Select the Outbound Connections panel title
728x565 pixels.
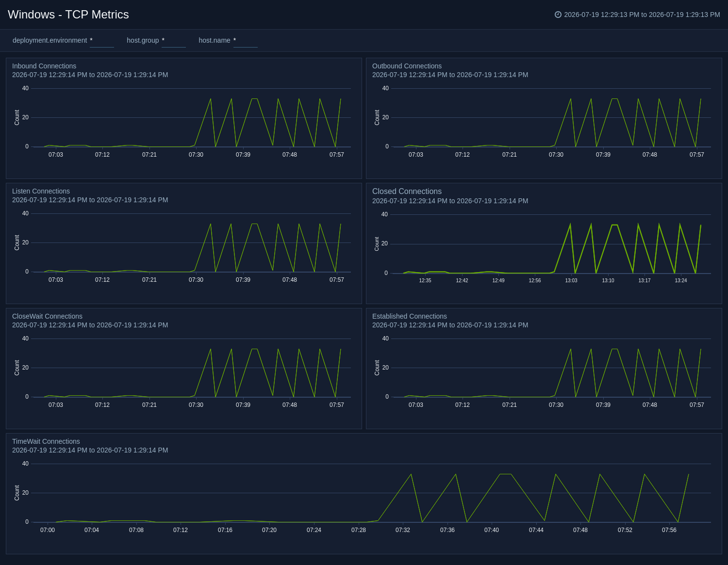coord(407,66)
